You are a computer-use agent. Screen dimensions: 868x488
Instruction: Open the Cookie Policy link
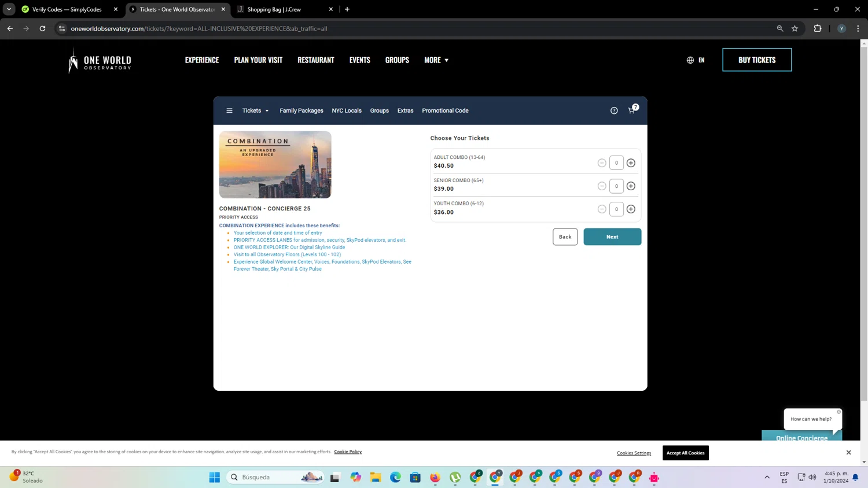point(348,452)
